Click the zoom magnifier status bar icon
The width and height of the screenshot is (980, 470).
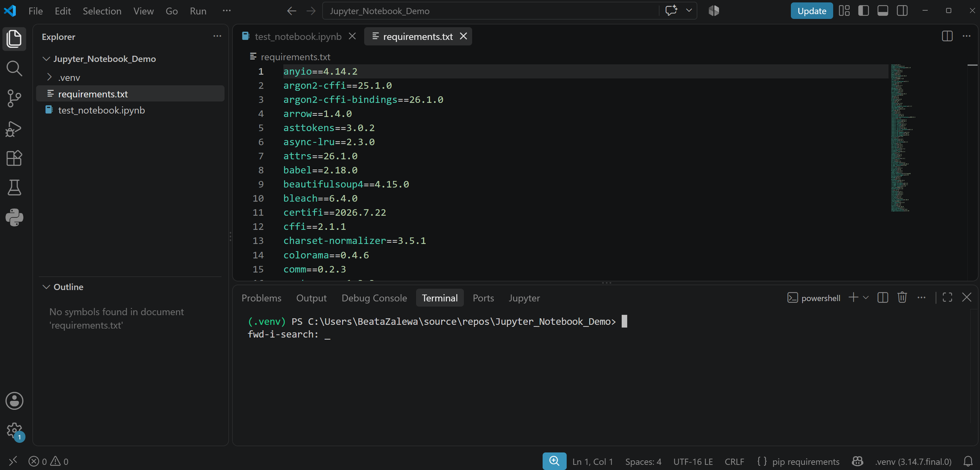point(554,461)
